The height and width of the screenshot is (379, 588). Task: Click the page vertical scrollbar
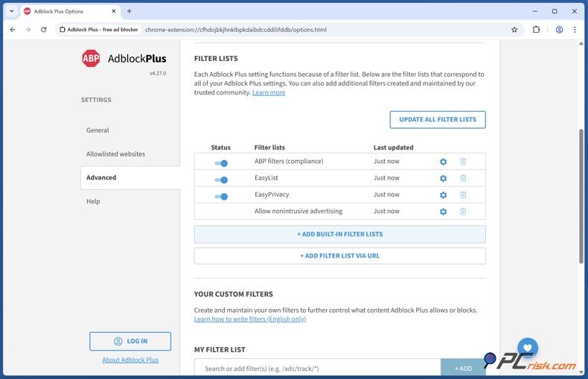pyautogui.click(x=581, y=196)
